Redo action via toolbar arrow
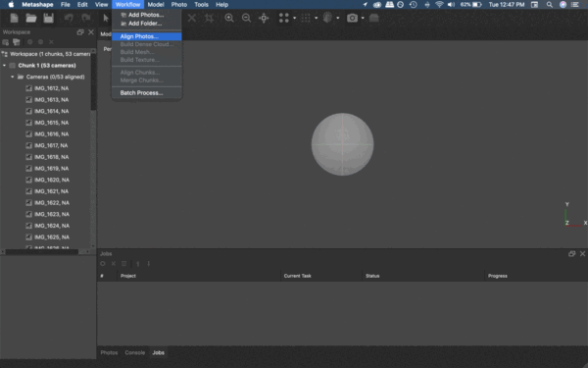The width and height of the screenshot is (588, 368). pos(86,18)
